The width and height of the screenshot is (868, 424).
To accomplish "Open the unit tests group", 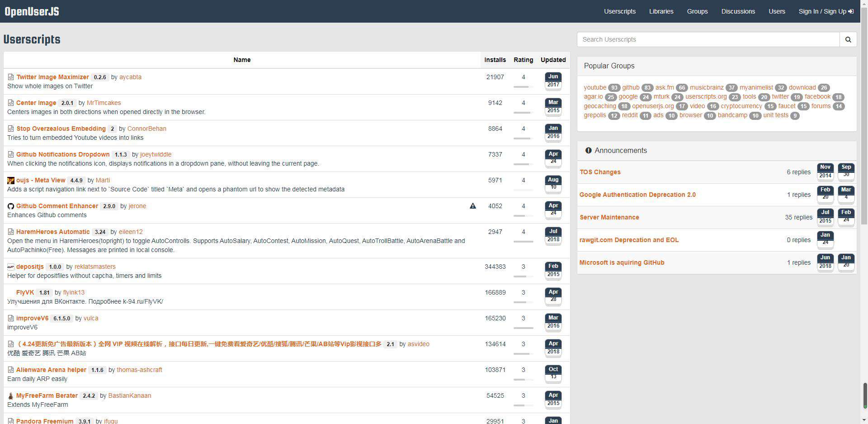I will (776, 115).
